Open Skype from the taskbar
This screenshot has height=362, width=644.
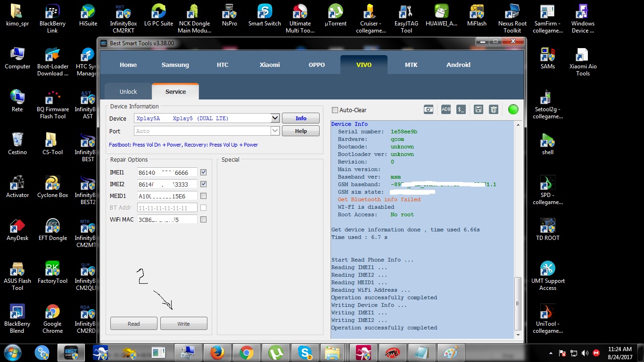coord(305,353)
